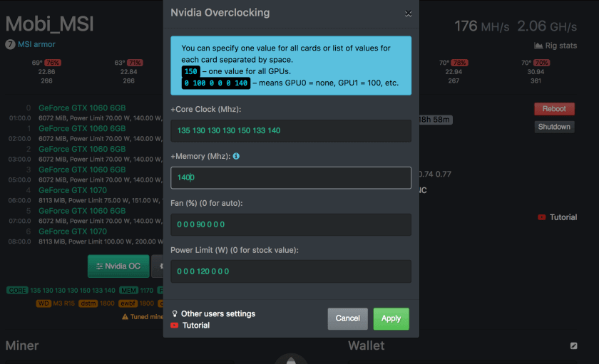Image resolution: width=599 pixels, height=364 pixels.
Task: Apply the overclocking settings
Action: tap(391, 318)
